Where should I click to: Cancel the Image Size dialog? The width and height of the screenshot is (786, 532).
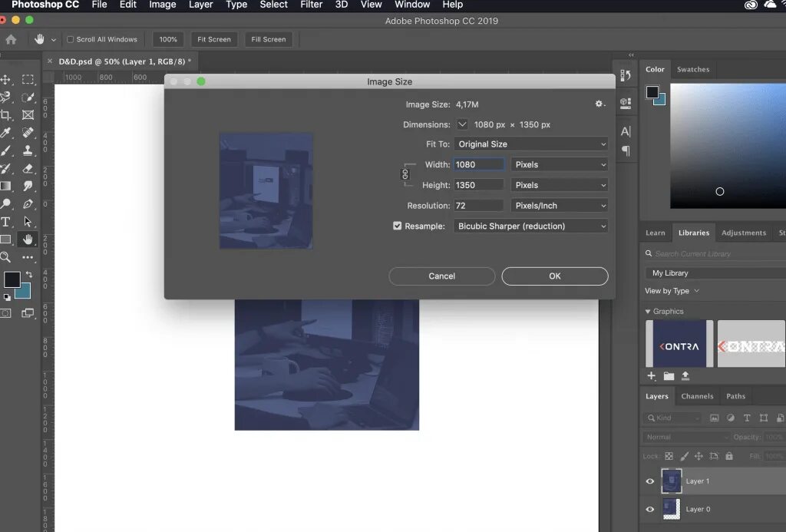pyautogui.click(x=441, y=276)
